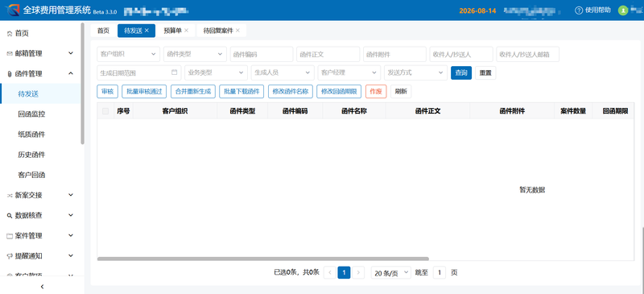Close the 预算单 tab with its X

(186, 31)
